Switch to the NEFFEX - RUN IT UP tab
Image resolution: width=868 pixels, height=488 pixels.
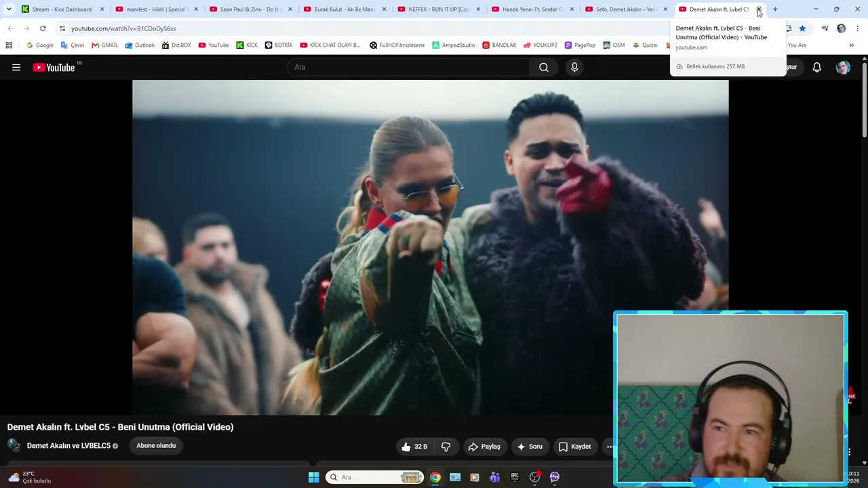438,9
